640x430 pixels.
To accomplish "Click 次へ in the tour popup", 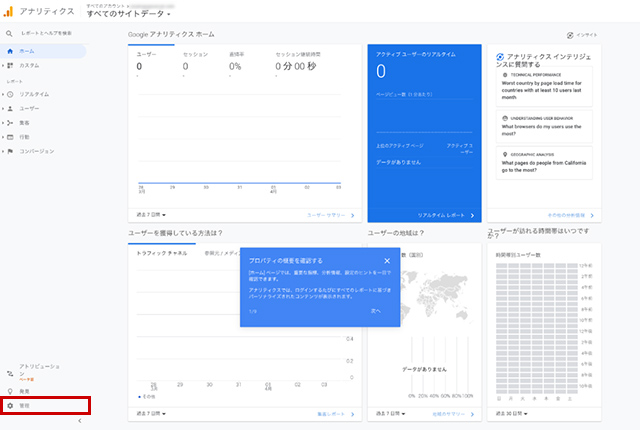I will click(376, 311).
